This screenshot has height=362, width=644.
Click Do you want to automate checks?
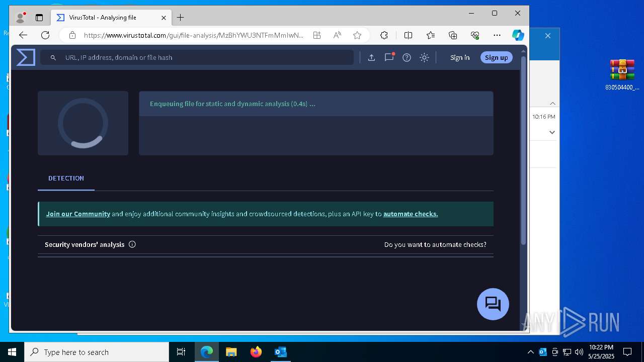(435, 244)
